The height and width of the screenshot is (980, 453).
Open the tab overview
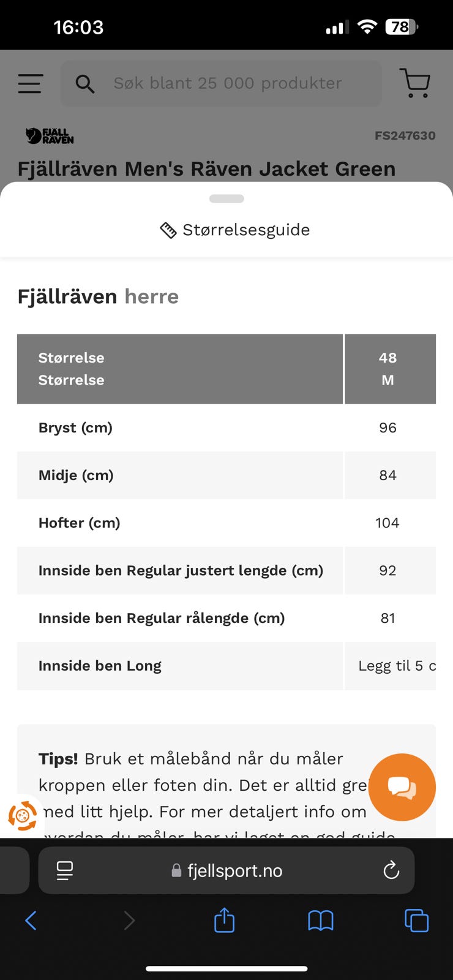point(416,920)
